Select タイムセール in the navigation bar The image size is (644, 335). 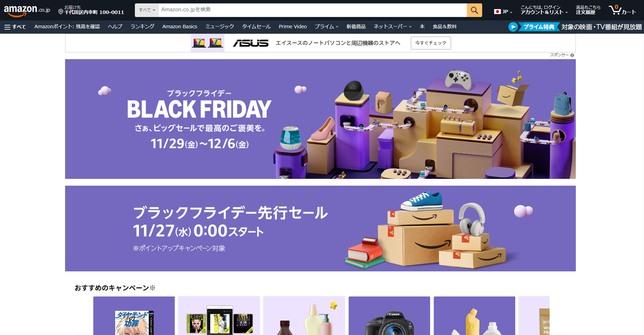(x=256, y=26)
